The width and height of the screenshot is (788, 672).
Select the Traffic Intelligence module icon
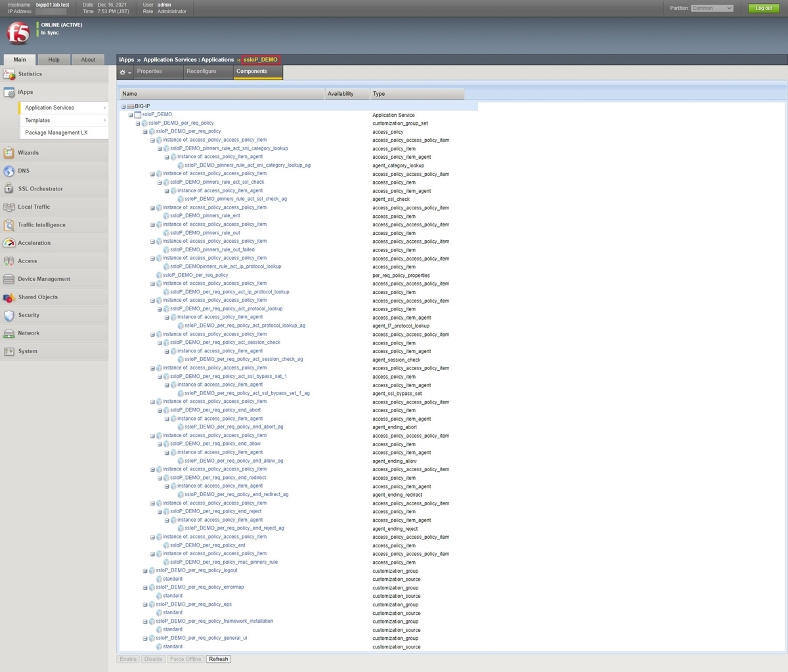[x=9, y=224]
